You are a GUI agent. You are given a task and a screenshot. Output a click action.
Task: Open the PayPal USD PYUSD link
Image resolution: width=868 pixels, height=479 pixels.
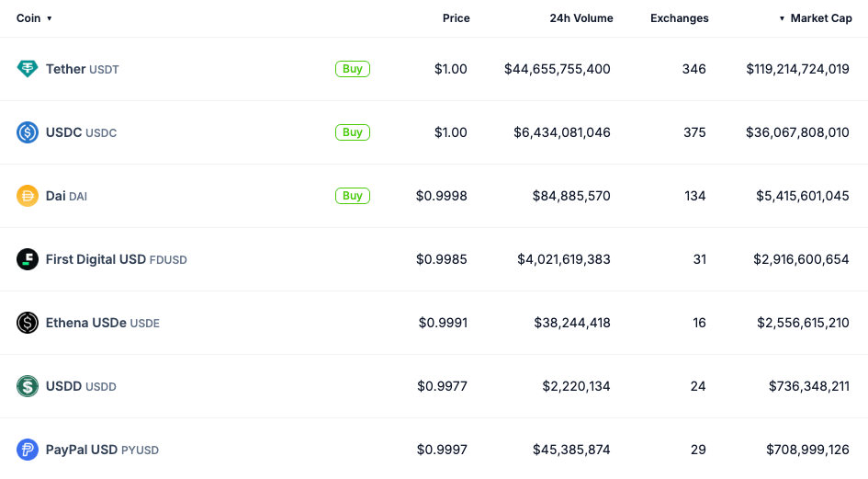click(x=102, y=450)
